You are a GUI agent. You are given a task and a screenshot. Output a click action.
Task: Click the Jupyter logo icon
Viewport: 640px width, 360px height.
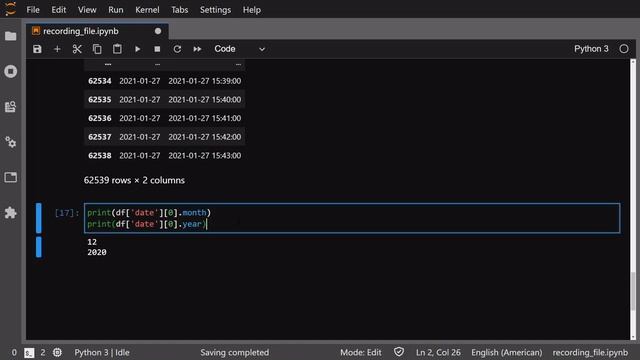(10, 9)
